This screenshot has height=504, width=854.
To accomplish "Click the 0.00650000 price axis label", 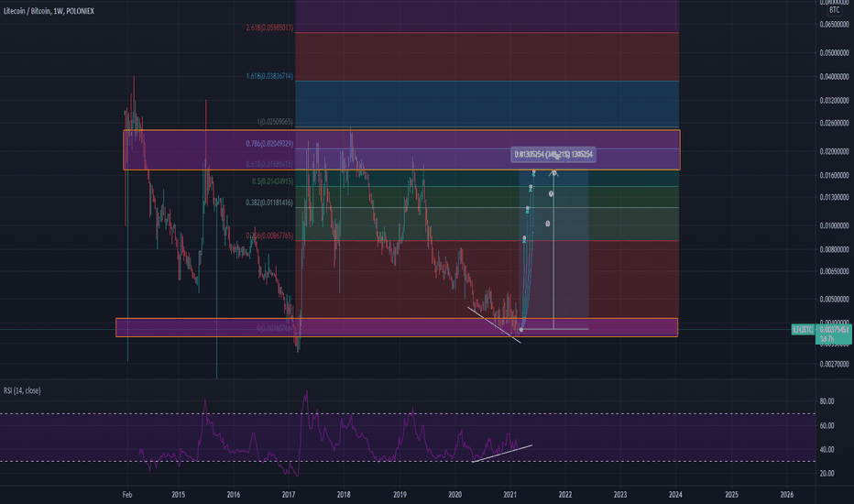I will tap(834, 271).
